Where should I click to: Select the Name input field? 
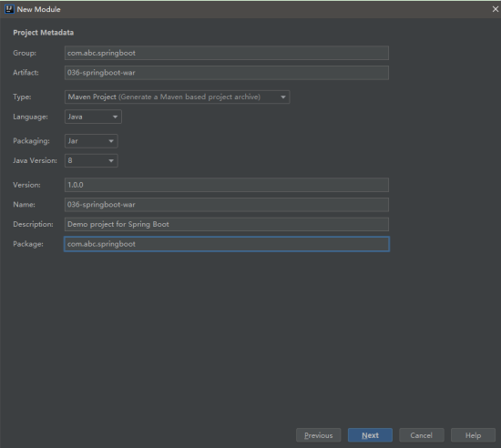click(x=227, y=205)
